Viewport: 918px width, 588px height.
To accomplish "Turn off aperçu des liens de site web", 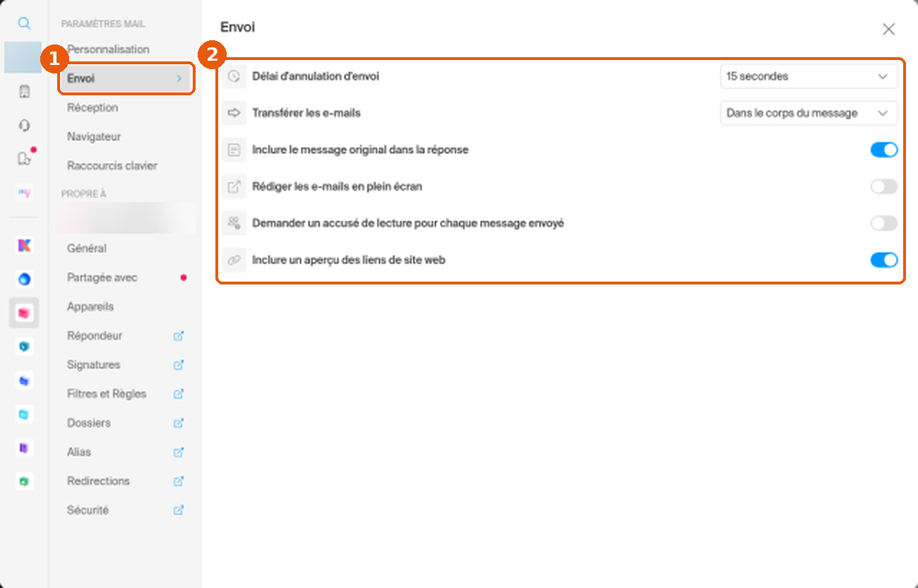I will pyautogui.click(x=883, y=260).
